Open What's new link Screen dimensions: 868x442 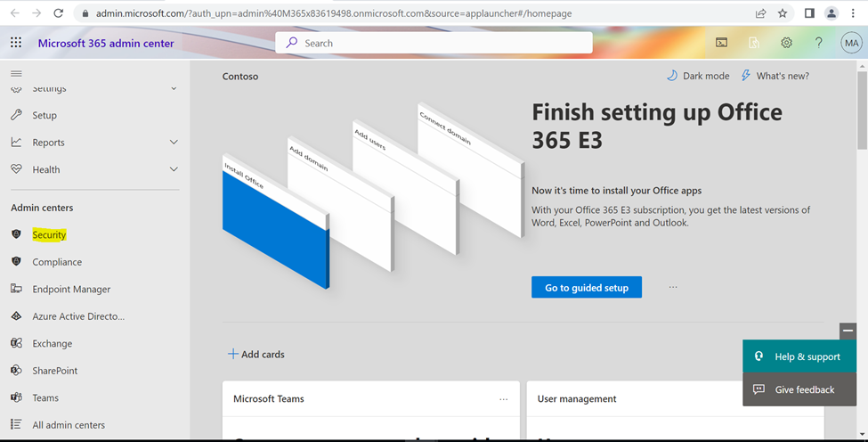click(775, 76)
